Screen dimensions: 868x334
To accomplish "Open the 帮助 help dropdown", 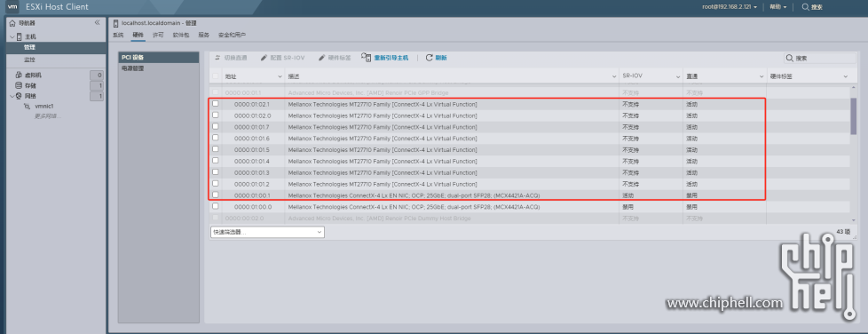I will (x=777, y=6).
